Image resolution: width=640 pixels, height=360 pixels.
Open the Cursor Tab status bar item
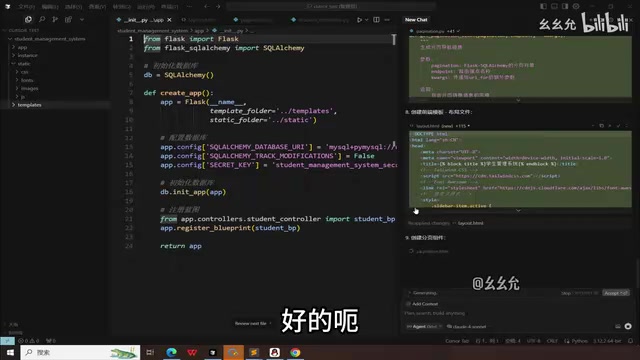click(x=457, y=341)
